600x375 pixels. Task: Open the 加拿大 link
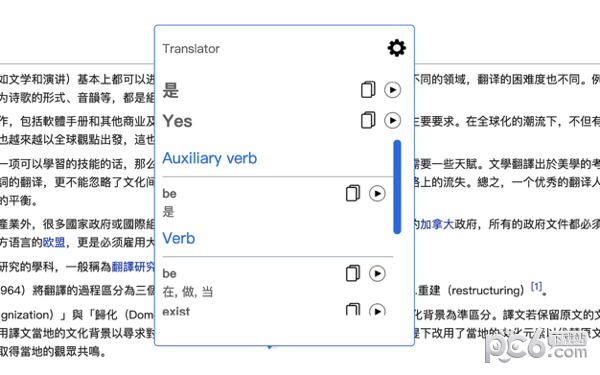coord(437,224)
